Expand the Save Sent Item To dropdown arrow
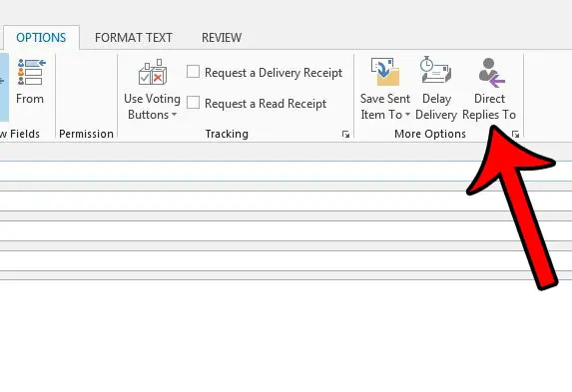Viewport: 572px width, 392px height. pyautogui.click(x=407, y=115)
